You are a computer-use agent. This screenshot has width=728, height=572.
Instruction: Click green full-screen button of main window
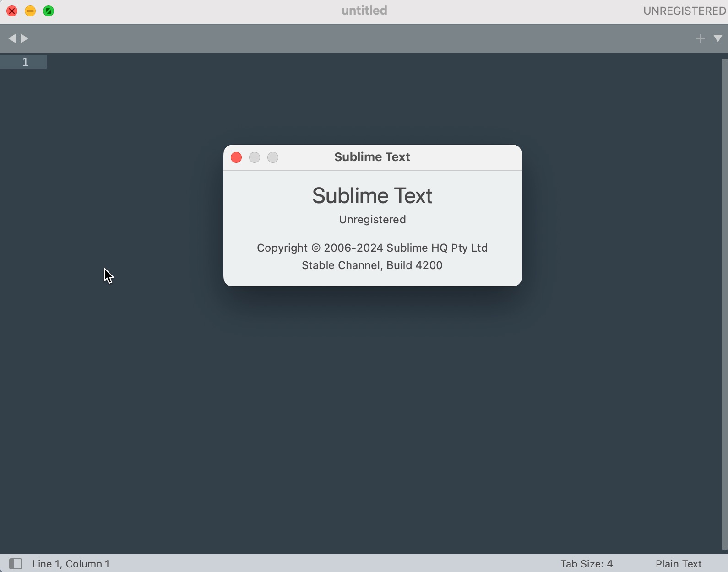(49, 11)
